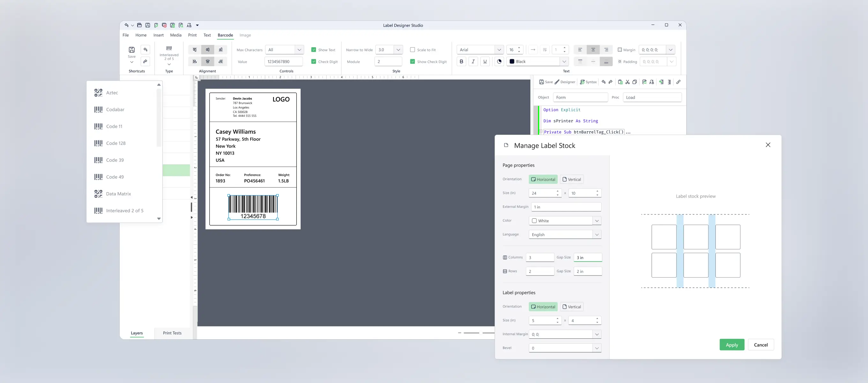Screen dimensions: 868x383
Task: Open the stock Color dropdown set to White
Action: [x=597, y=221]
